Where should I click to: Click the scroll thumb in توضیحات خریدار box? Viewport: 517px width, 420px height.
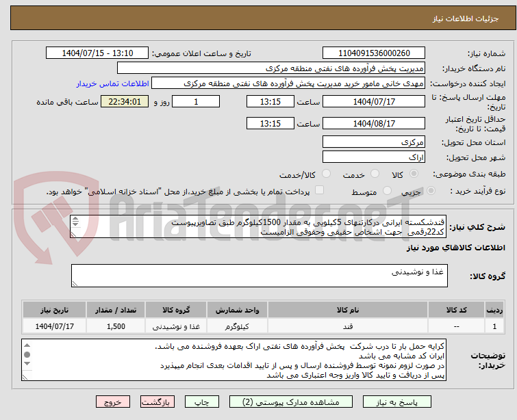27,355
